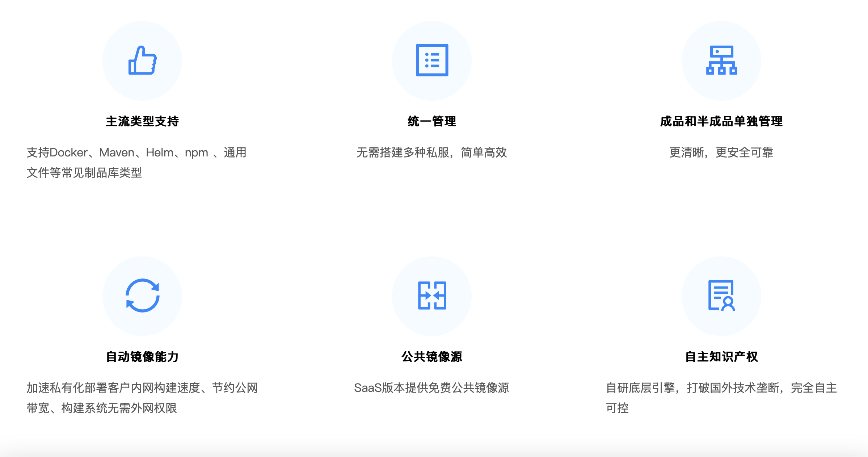Click the 加速私有化部署客户内网 description

click(x=142, y=388)
